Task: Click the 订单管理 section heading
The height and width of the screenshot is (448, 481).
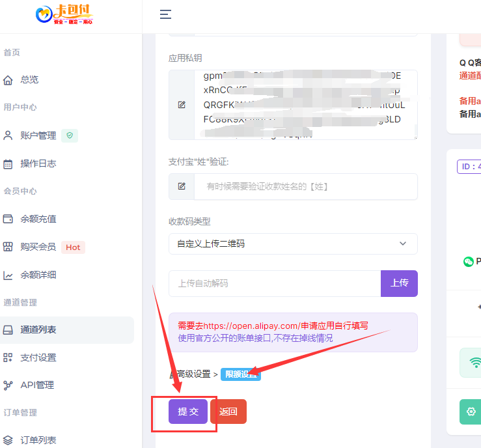Action: click(x=20, y=413)
